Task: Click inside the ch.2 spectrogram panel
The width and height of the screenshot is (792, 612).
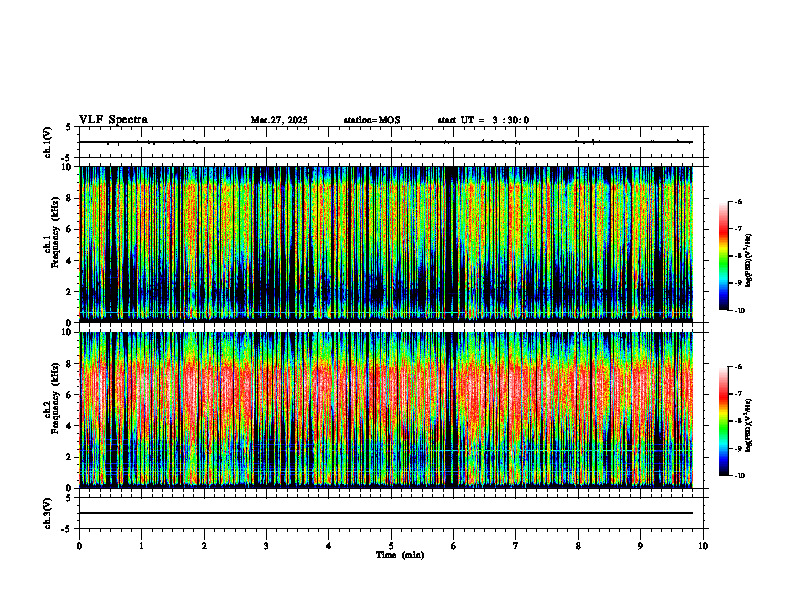Action: (x=386, y=410)
